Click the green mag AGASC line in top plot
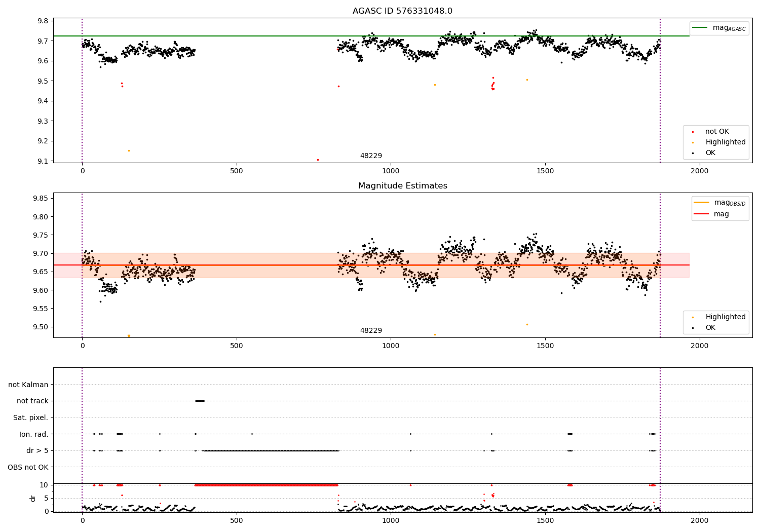Image resolution: width=760 pixels, height=532 pixels. 371,36
